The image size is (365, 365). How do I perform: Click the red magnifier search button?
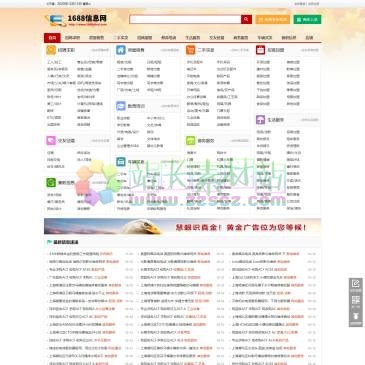coord(246,19)
